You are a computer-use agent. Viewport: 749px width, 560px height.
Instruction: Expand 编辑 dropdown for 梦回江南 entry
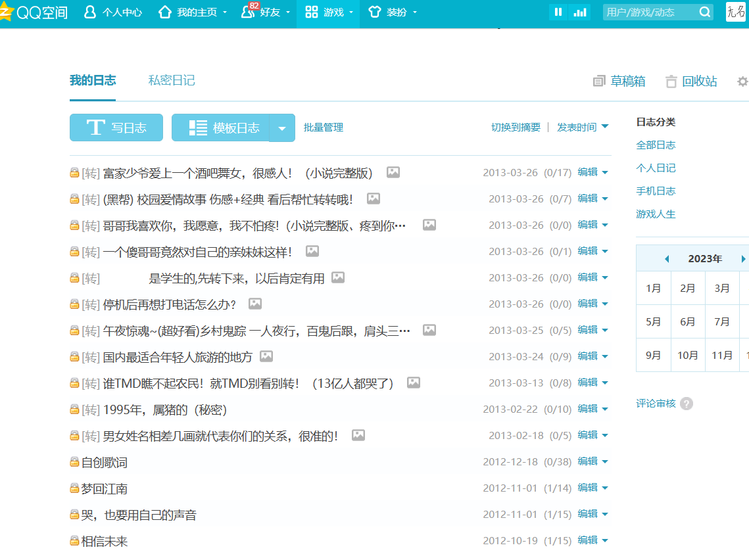click(605, 488)
